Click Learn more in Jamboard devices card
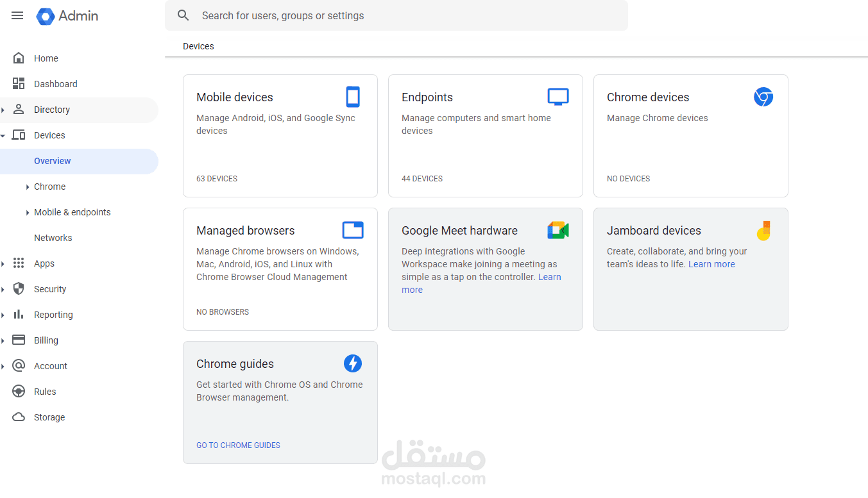This screenshot has width=868, height=498. (x=711, y=264)
